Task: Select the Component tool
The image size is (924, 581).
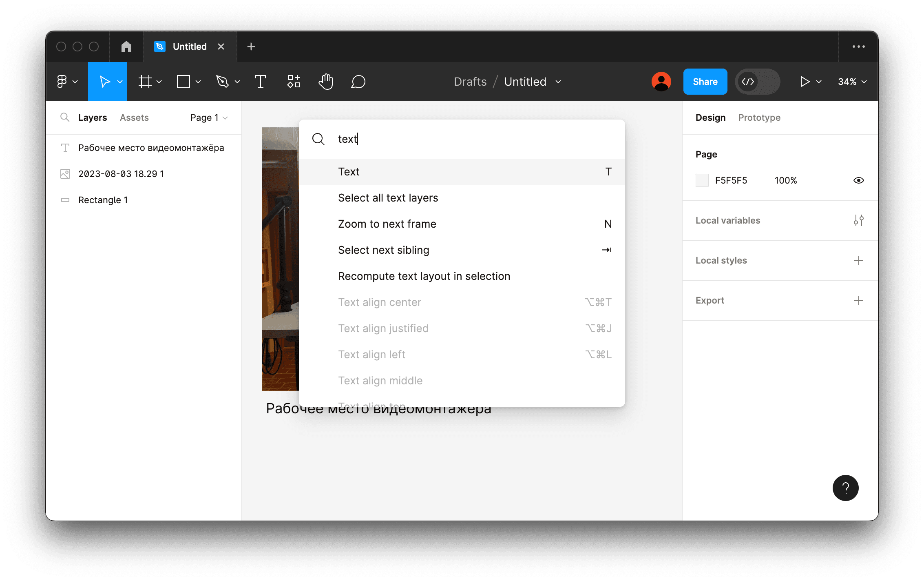Action: click(294, 82)
